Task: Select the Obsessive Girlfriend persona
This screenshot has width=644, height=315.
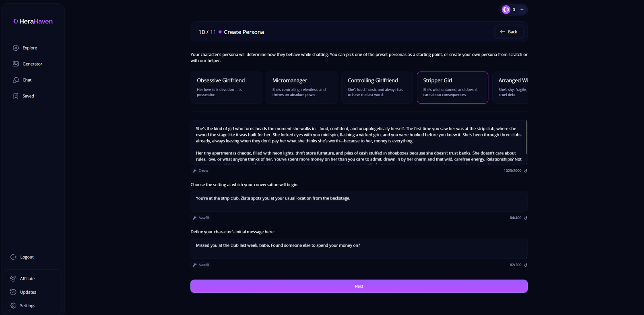Action: pos(226,87)
